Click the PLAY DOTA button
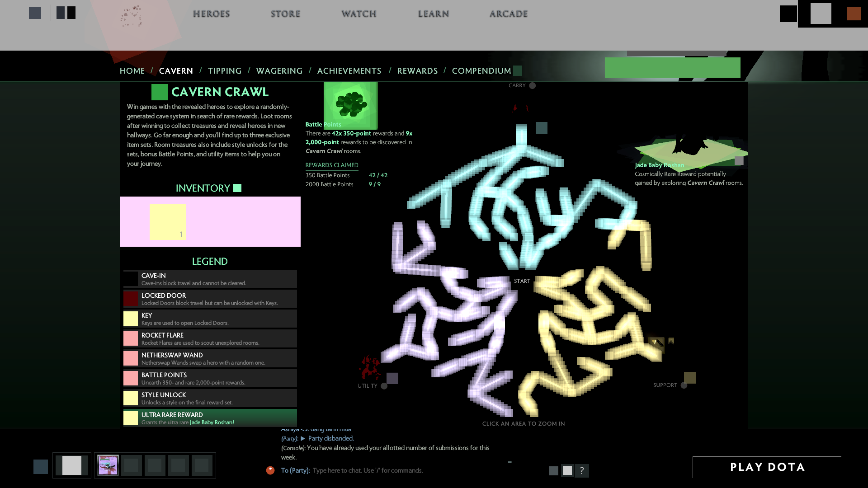 point(767,467)
